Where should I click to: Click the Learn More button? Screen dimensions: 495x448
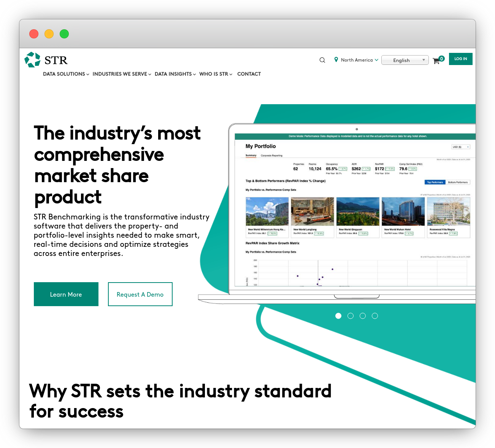[x=66, y=294]
